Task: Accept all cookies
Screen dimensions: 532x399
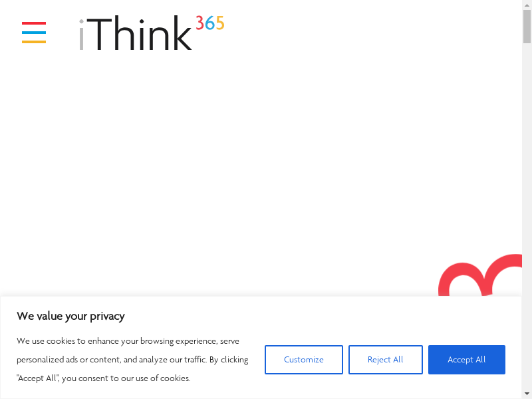Action: click(x=466, y=360)
